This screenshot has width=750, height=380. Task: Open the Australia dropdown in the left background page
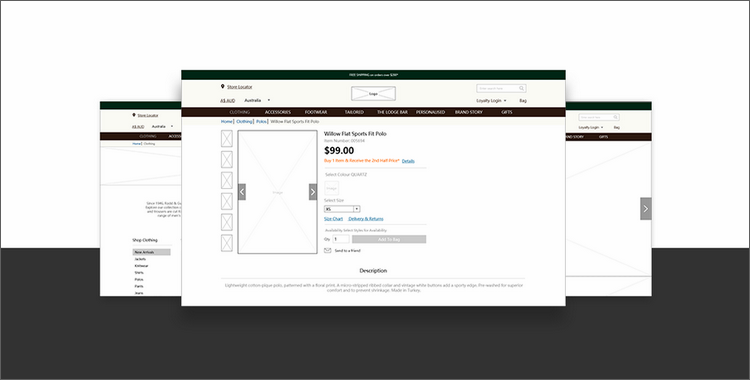[x=163, y=126]
